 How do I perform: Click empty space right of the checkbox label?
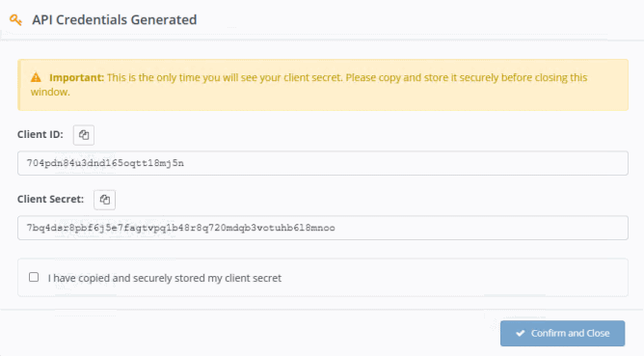[452, 278]
